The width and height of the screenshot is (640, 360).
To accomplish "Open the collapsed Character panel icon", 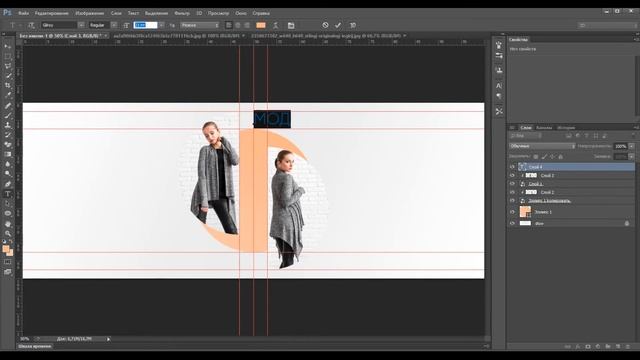I will [x=499, y=86].
